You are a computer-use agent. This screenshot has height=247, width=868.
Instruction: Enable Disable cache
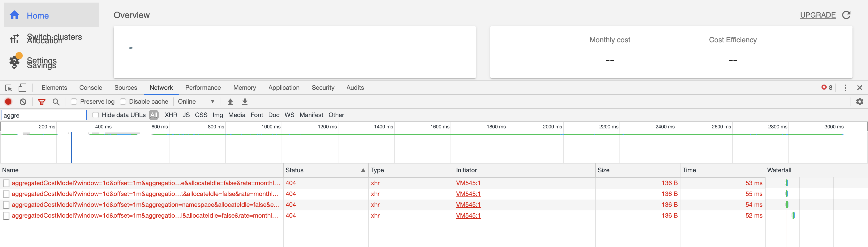click(x=123, y=101)
